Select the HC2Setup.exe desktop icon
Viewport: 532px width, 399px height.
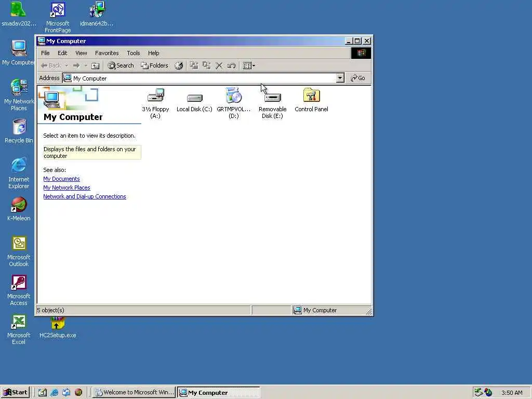pos(58,328)
